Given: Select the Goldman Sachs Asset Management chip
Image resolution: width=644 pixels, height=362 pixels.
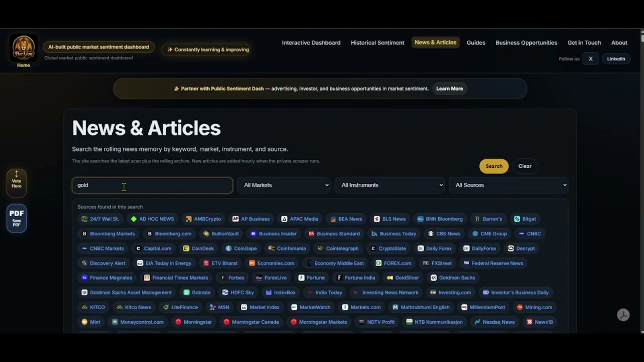Looking at the screenshot, I should pos(126,292).
